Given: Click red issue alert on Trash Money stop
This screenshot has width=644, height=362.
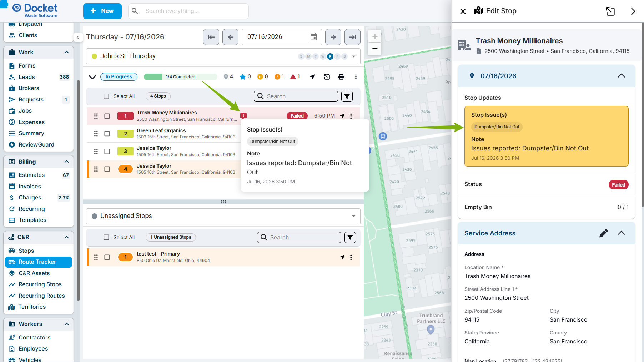Looking at the screenshot, I should pos(243,116).
